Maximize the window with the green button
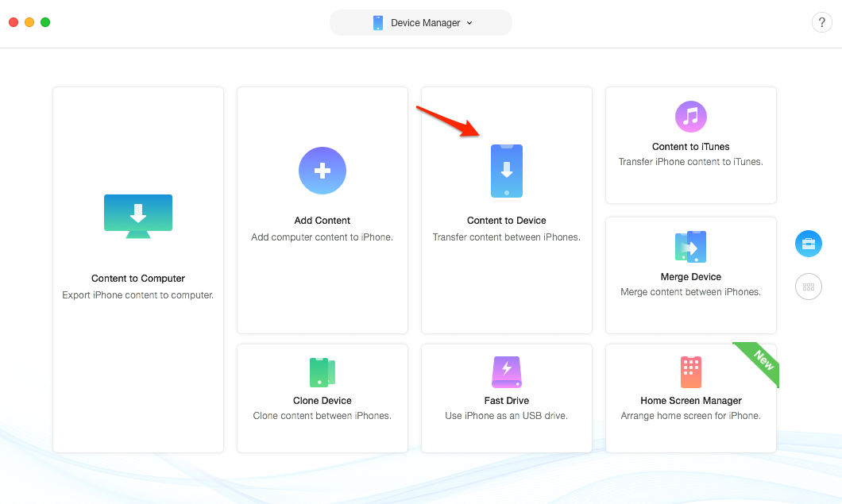Viewport: 842px width, 504px height. (x=45, y=22)
